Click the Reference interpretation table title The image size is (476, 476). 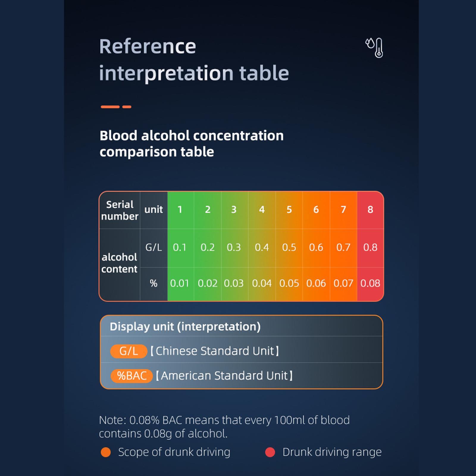coord(194,59)
